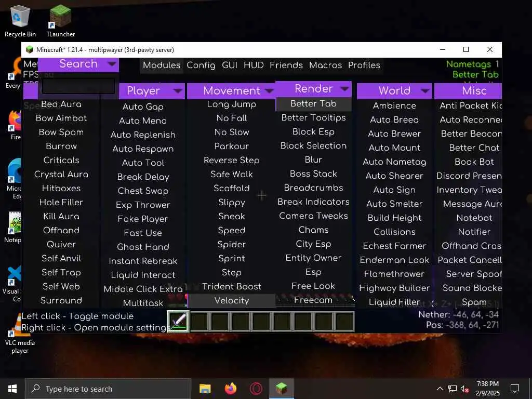Collapse the Movement category arrow

(269, 91)
